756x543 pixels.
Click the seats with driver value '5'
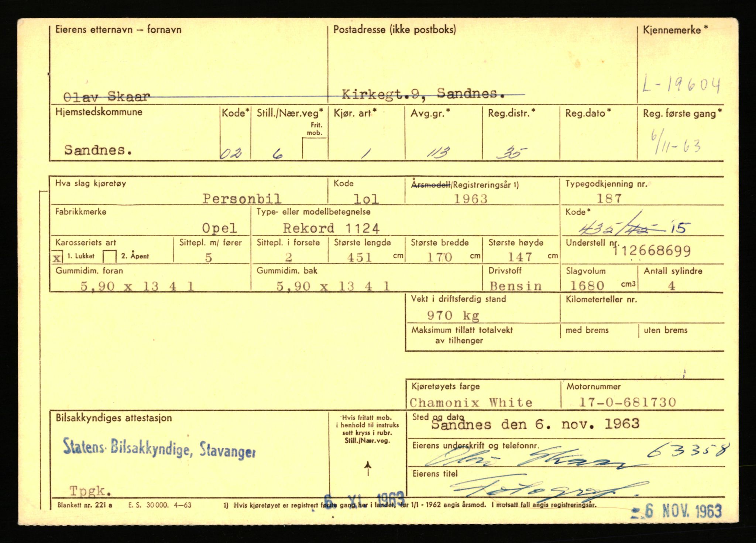coord(209,257)
